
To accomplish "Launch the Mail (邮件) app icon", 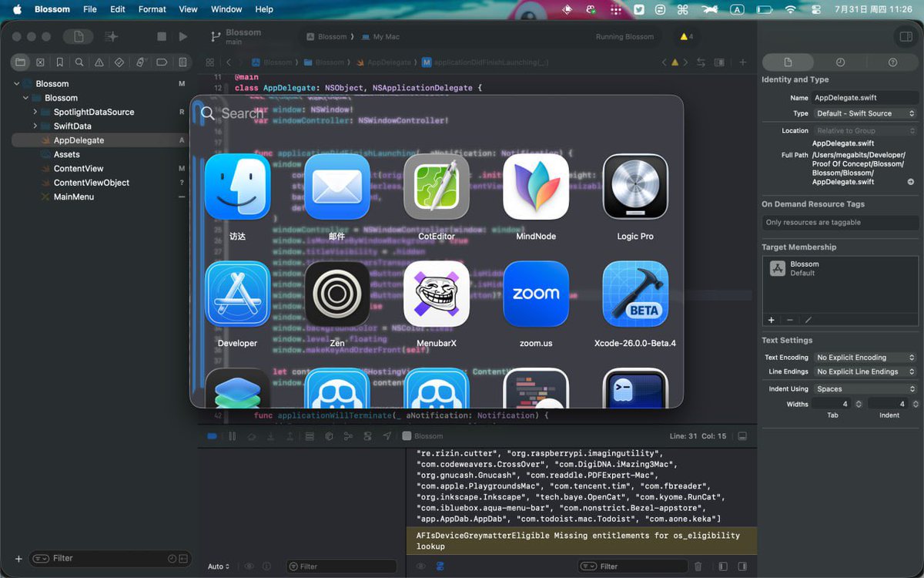I will [336, 187].
